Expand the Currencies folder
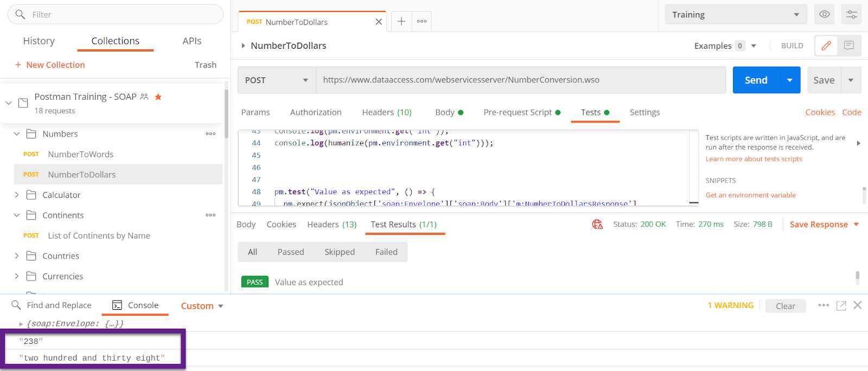 click(x=17, y=276)
